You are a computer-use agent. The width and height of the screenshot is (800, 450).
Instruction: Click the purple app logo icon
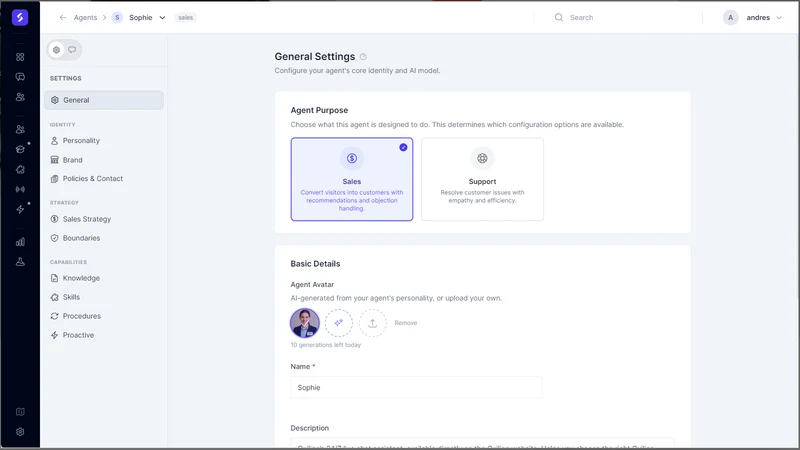(20, 17)
